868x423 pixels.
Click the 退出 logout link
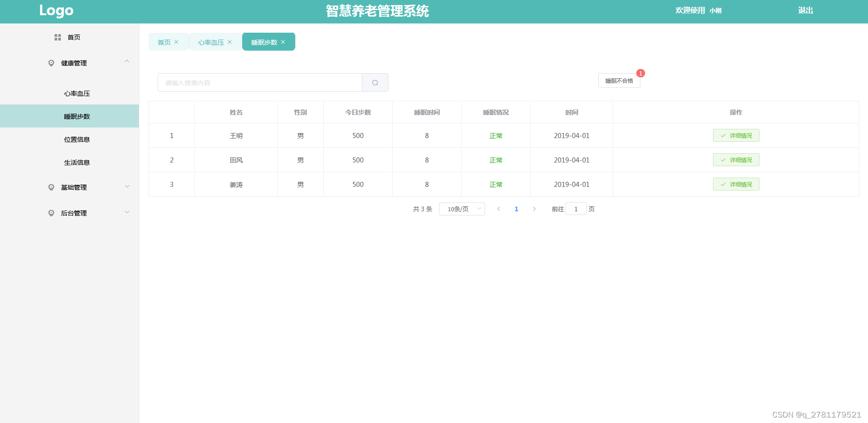805,11
